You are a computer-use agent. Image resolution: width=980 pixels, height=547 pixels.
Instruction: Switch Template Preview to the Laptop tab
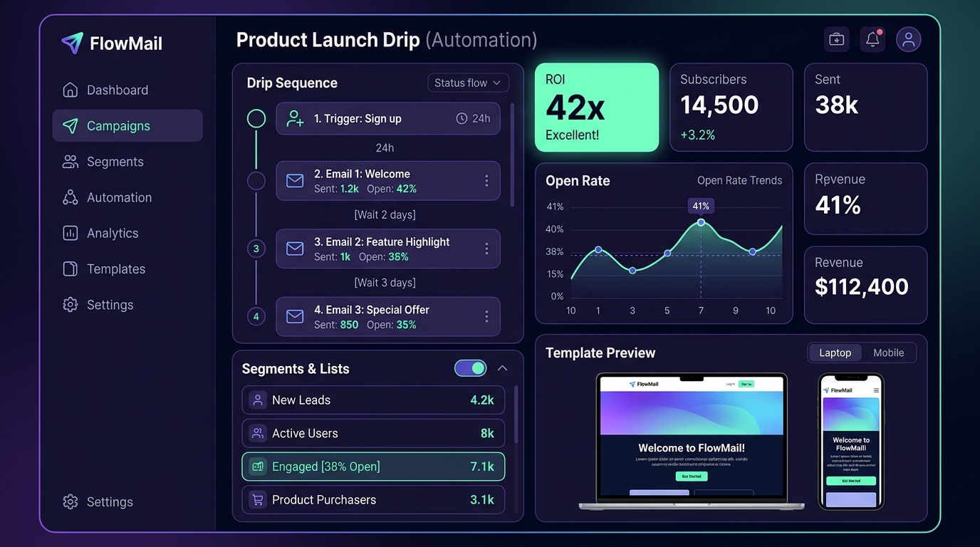835,353
